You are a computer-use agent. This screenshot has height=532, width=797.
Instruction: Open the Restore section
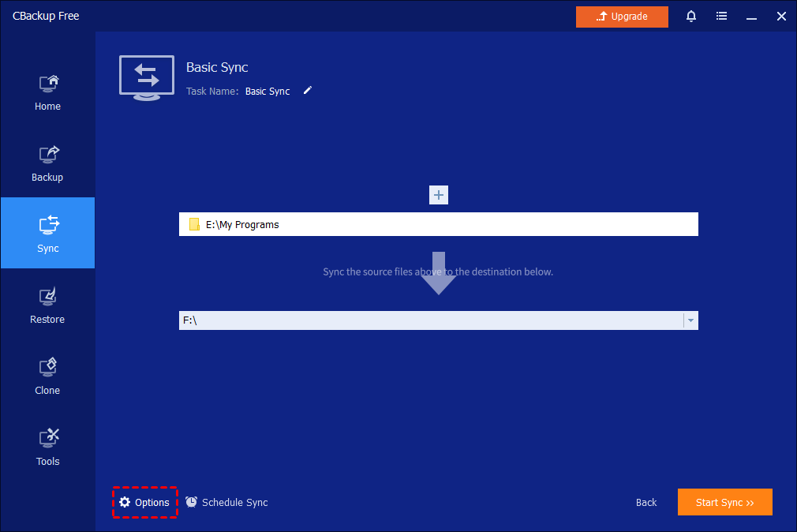pos(47,305)
